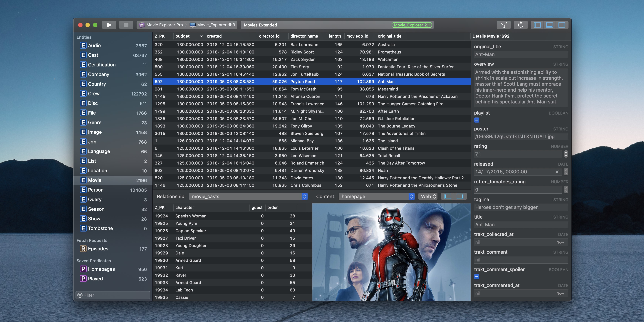Click the Stop toolbar button
Image resolution: width=644 pixels, height=322 pixels.
coord(126,25)
